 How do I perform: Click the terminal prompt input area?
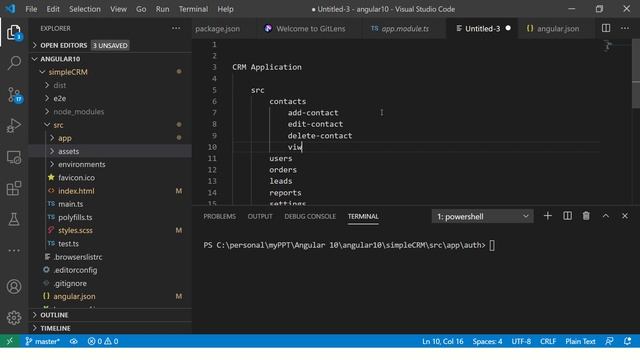coord(492,245)
